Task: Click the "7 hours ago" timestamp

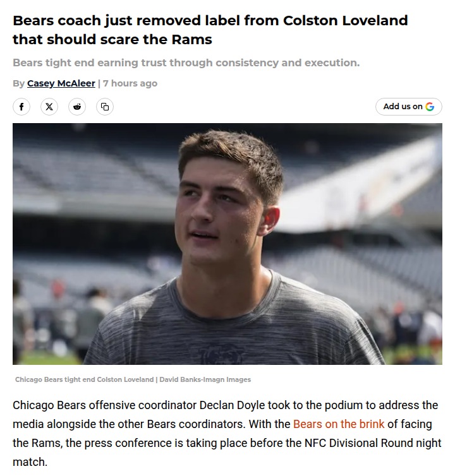Action: click(x=130, y=83)
